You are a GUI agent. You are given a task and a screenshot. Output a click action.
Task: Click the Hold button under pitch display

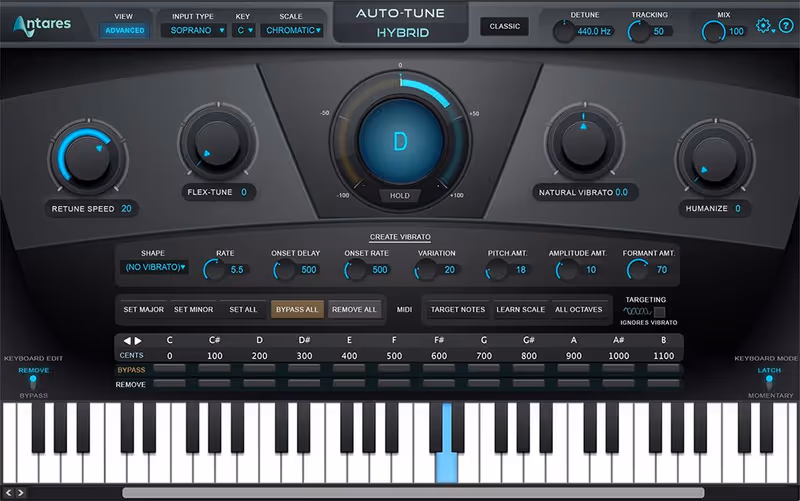(x=400, y=195)
